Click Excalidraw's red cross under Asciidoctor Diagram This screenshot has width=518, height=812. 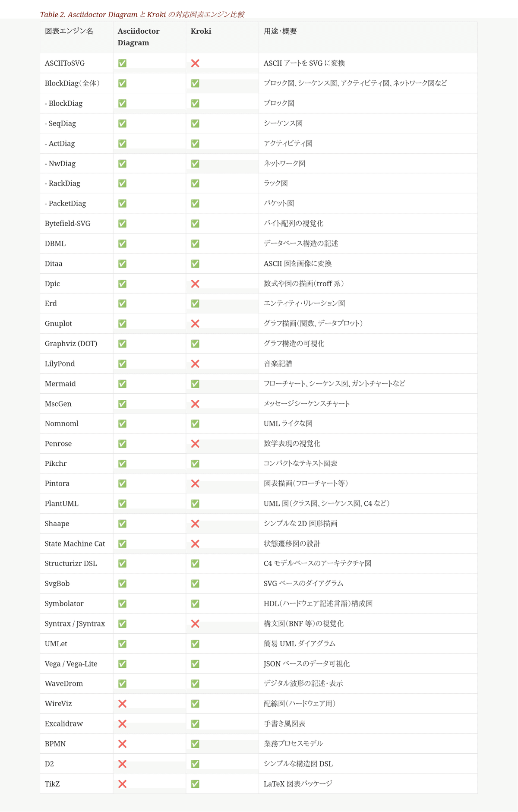(122, 724)
